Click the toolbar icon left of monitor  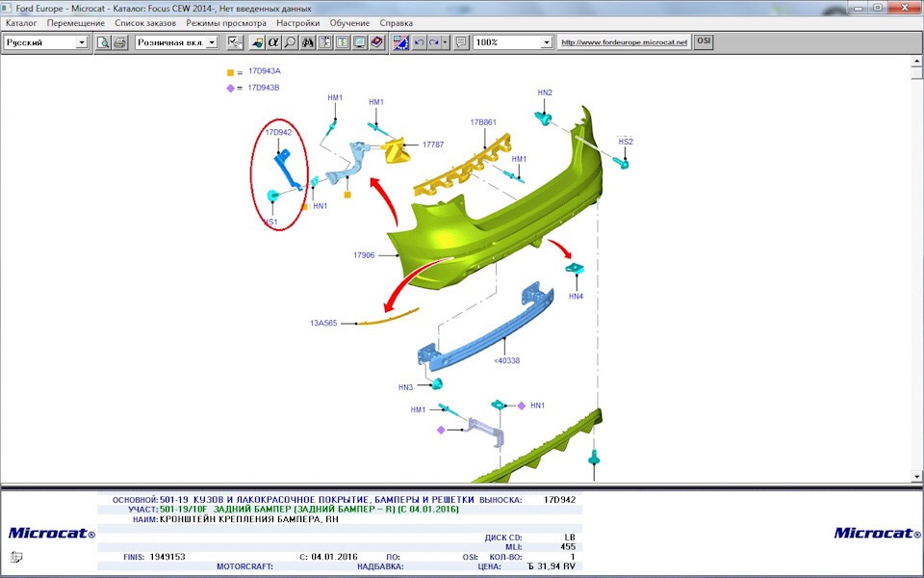[342, 42]
